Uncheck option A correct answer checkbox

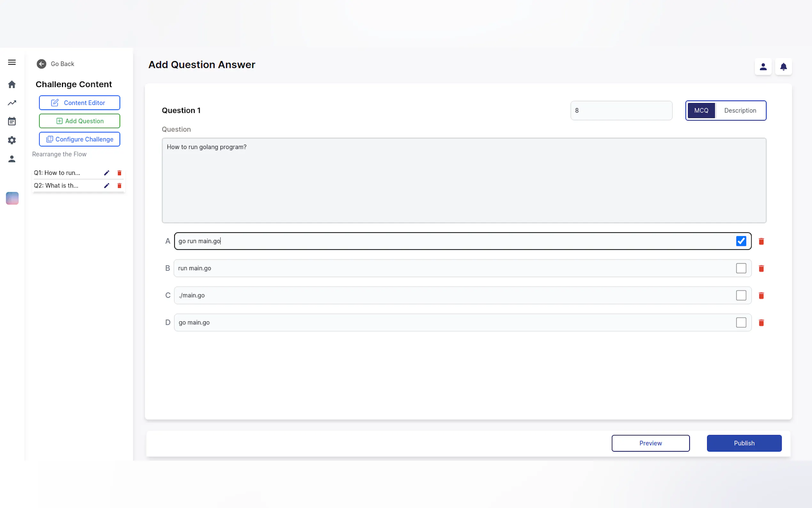(x=741, y=241)
